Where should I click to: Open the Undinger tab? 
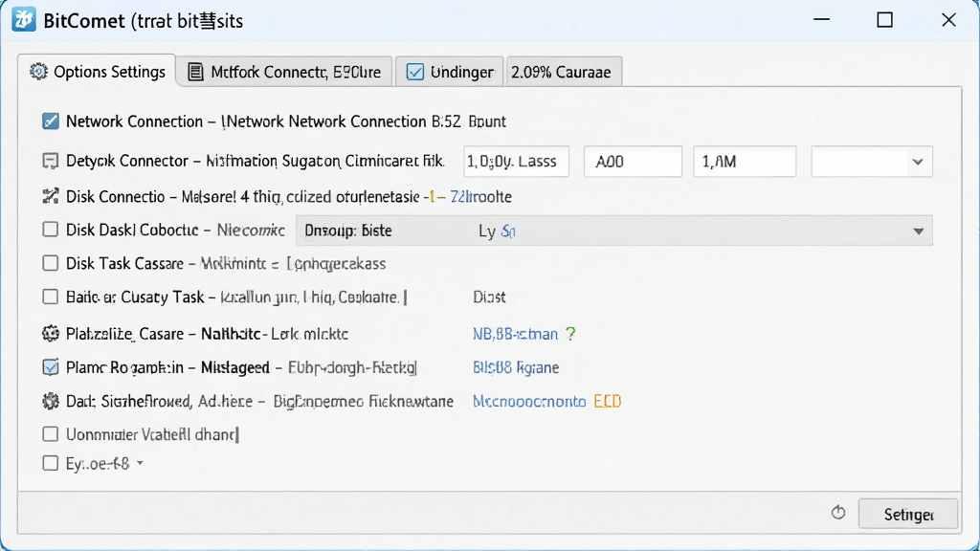click(450, 72)
